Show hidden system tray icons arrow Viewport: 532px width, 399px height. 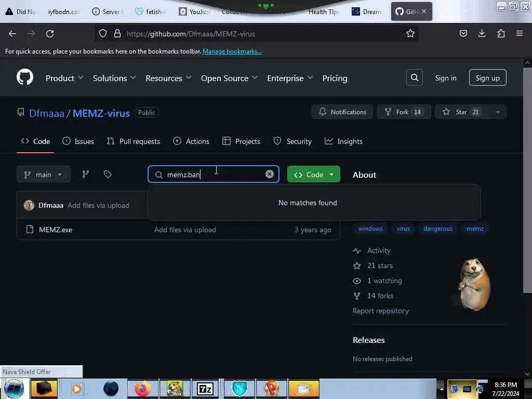(442, 389)
